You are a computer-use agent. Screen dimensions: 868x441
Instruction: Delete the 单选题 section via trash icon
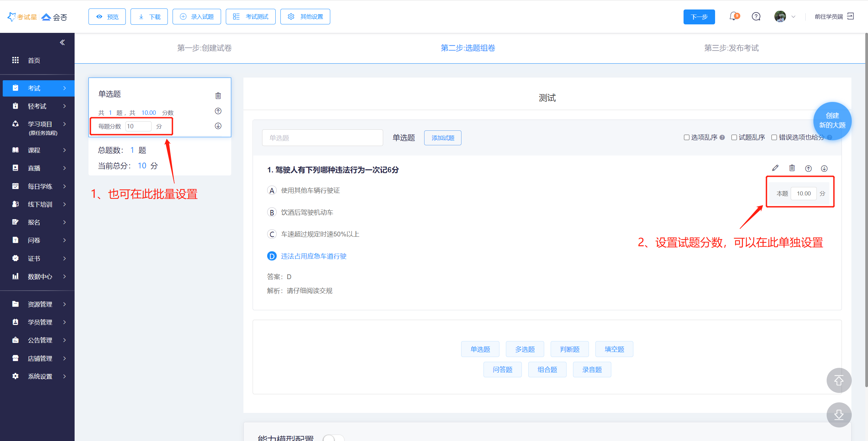pos(218,96)
